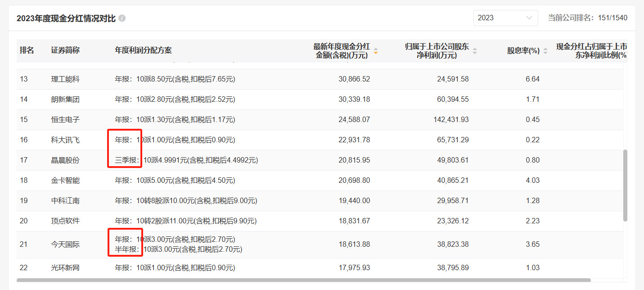Select stock name 恒生电子

click(65, 120)
